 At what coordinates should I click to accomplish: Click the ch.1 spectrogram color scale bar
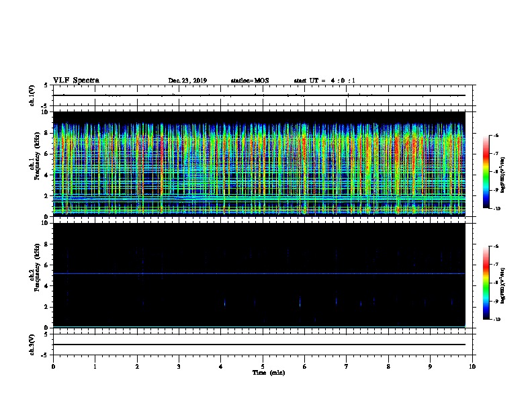click(486, 172)
